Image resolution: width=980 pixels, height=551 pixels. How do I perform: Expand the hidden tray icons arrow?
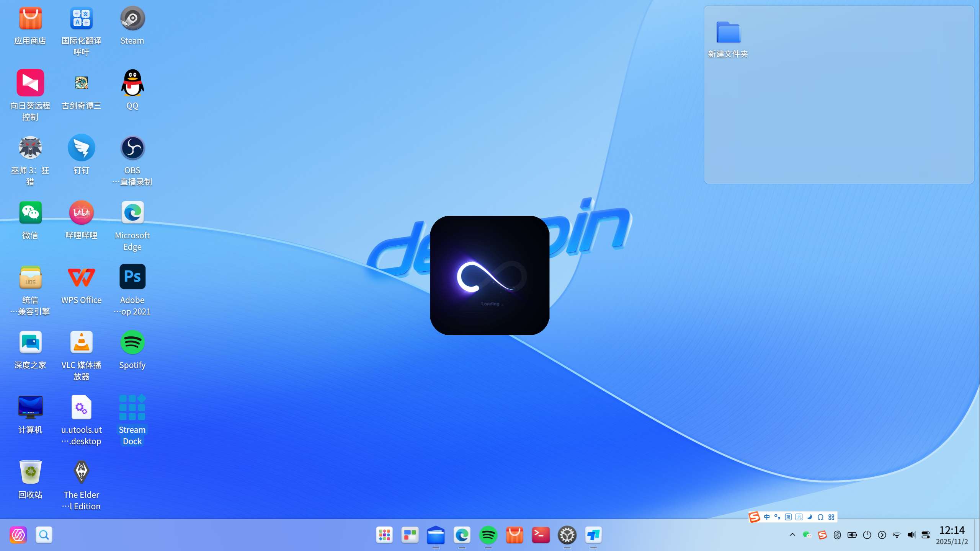[x=792, y=535]
